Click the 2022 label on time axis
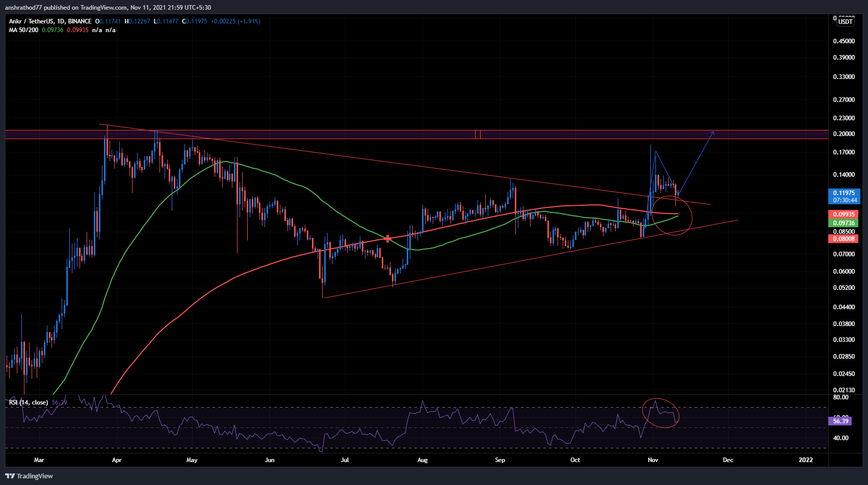The height and width of the screenshot is (485, 868). click(x=806, y=460)
